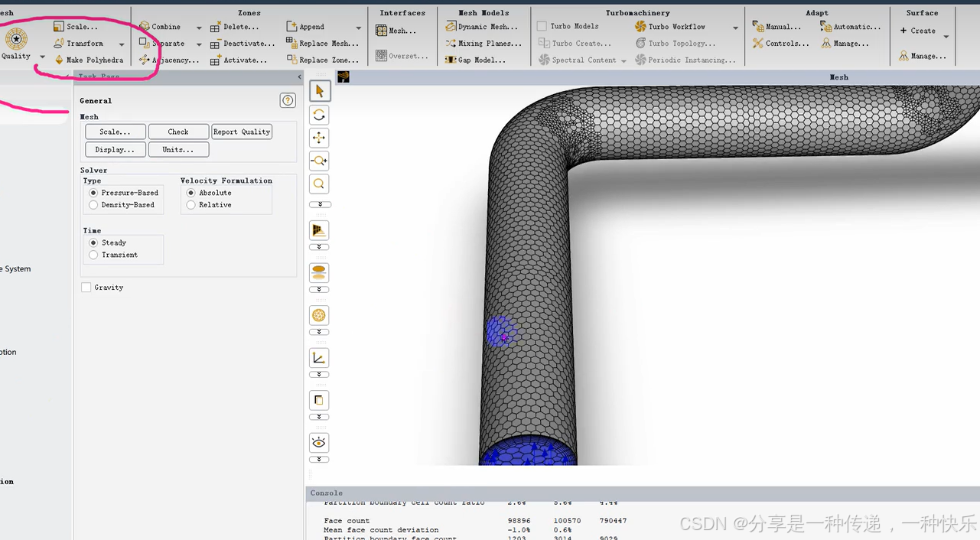Screen dimensions: 980x540
Task: Click Combine zones
Action: [x=159, y=27]
